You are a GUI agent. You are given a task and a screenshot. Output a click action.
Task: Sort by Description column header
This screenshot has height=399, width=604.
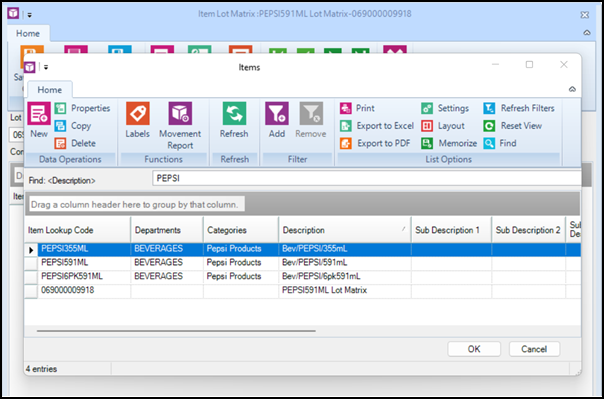(345, 230)
